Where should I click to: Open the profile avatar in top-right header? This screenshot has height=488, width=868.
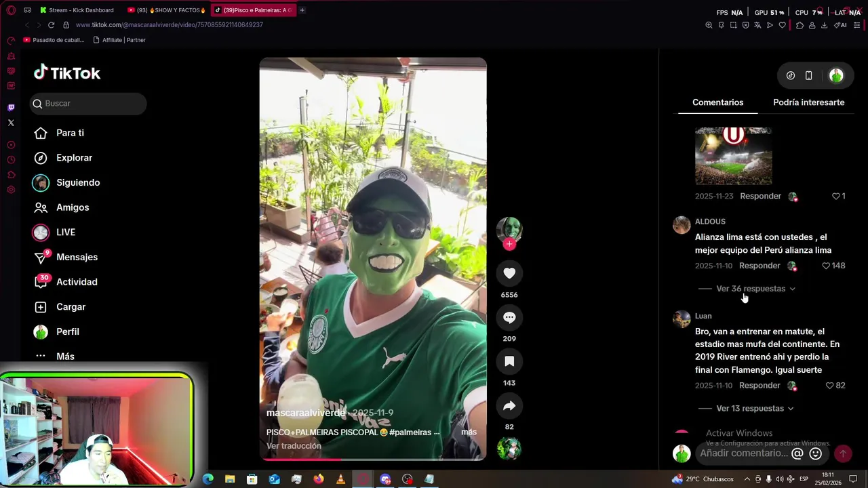[836, 76]
